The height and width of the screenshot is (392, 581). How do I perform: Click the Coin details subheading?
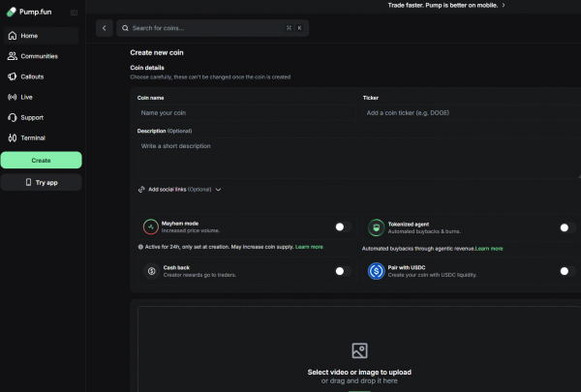click(147, 68)
